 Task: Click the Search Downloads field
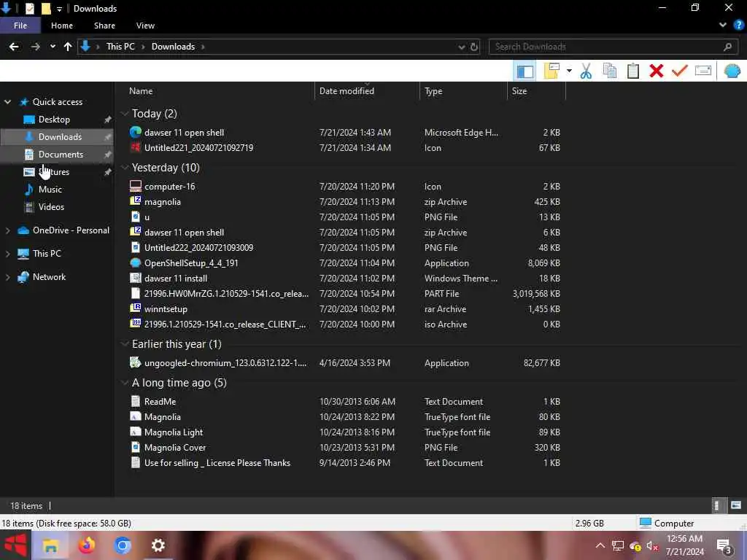(614, 47)
